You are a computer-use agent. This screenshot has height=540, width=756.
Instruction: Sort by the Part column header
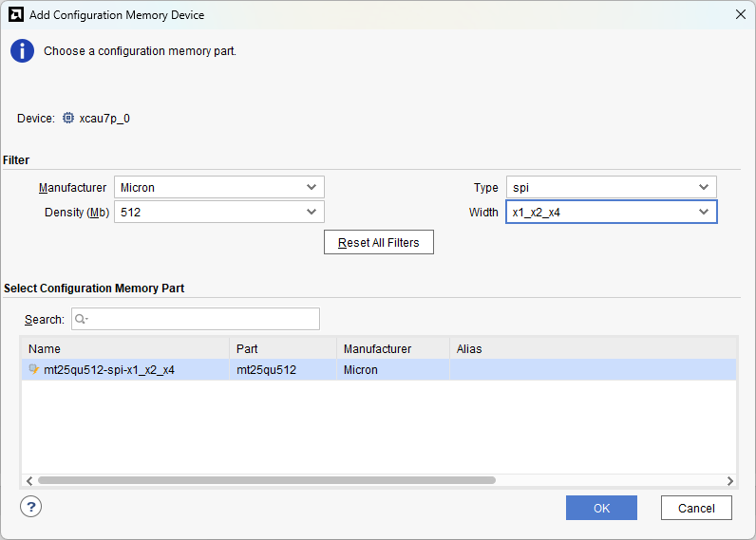pyautogui.click(x=283, y=348)
